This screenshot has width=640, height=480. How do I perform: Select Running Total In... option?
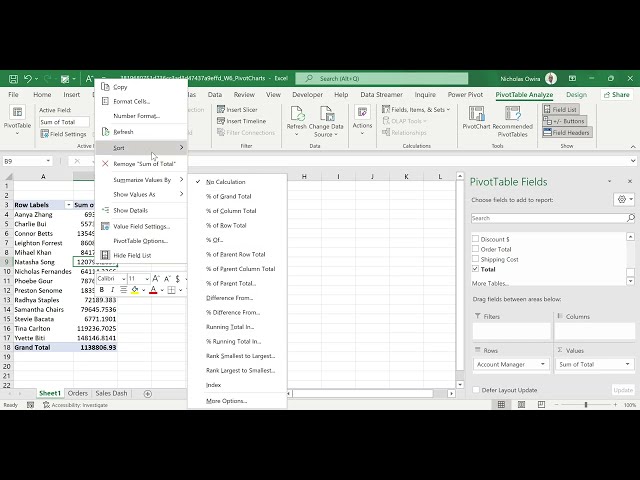(230, 327)
